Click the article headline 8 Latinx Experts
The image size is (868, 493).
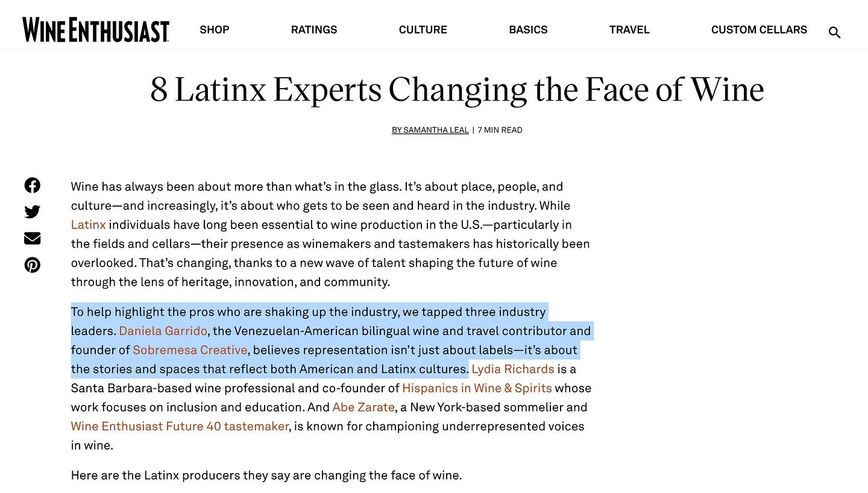pyautogui.click(x=457, y=89)
